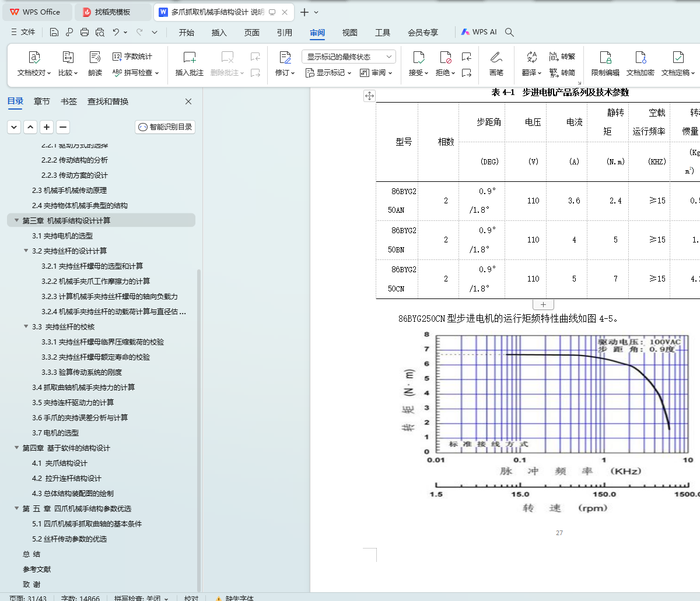Image resolution: width=700 pixels, height=601 pixels.
Task: Collapse 第四章 基于软件的结构设计 node
Action: pyautogui.click(x=16, y=448)
